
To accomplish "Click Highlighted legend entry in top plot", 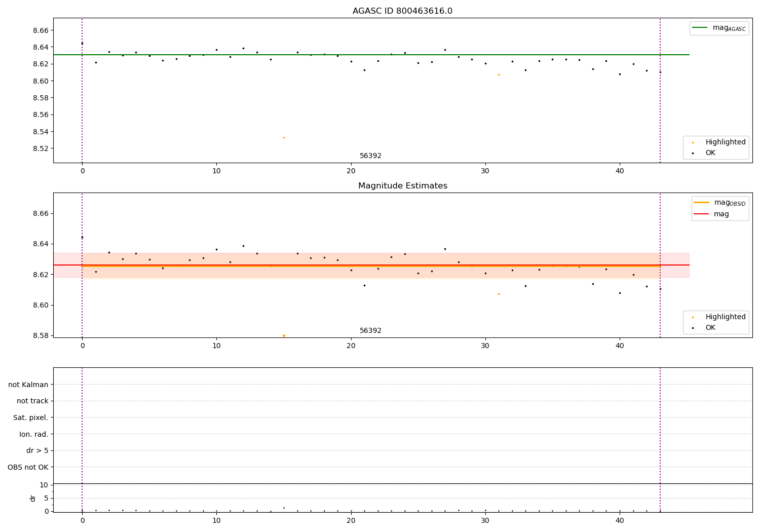I will (x=725, y=142).
